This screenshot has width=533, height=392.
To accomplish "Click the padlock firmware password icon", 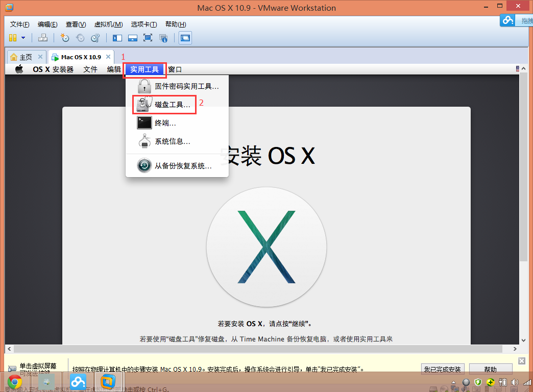I will pyautogui.click(x=144, y=86).
